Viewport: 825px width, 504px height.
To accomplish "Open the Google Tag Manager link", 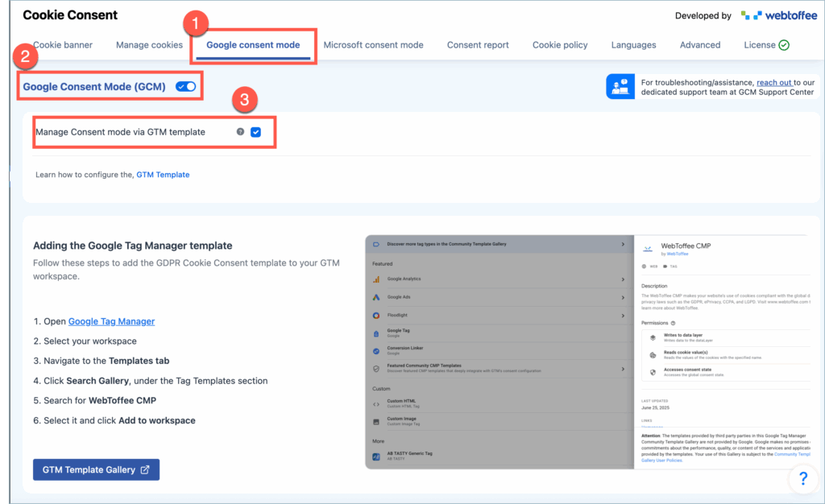I will 111,321.
